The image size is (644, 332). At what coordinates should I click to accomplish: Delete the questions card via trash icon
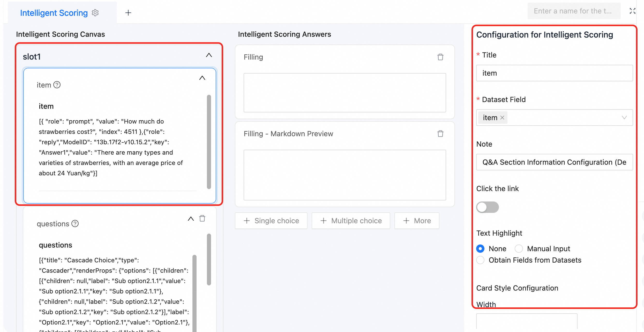[202, 218]
